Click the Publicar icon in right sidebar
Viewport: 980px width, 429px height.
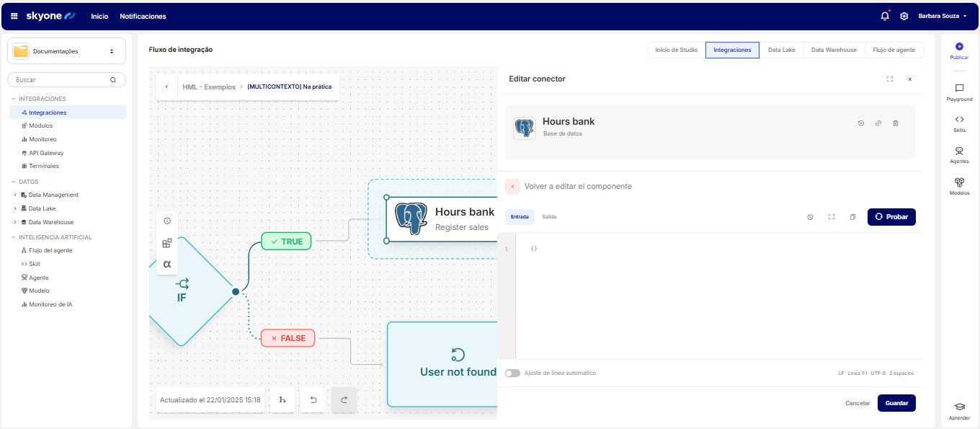click(959, 47)
